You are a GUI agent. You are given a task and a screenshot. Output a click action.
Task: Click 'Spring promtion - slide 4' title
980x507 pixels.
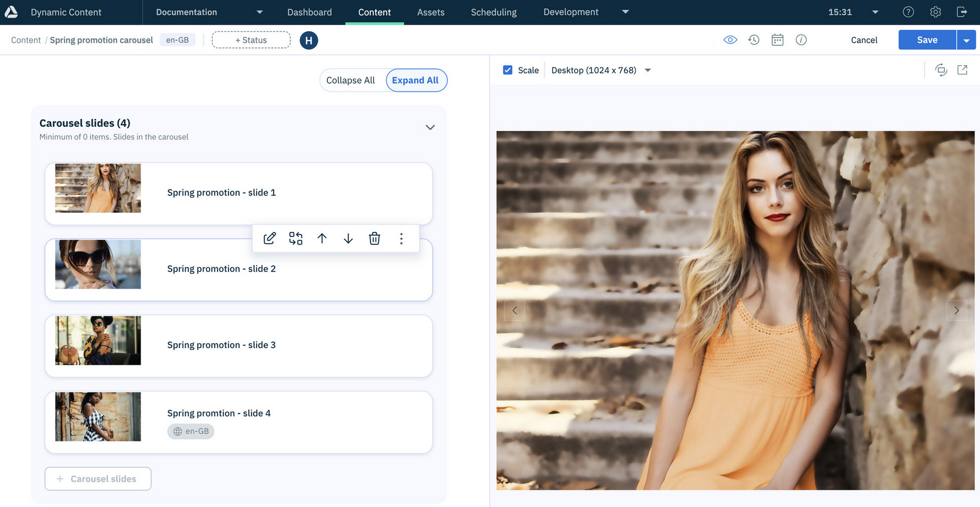coord(219,413)
